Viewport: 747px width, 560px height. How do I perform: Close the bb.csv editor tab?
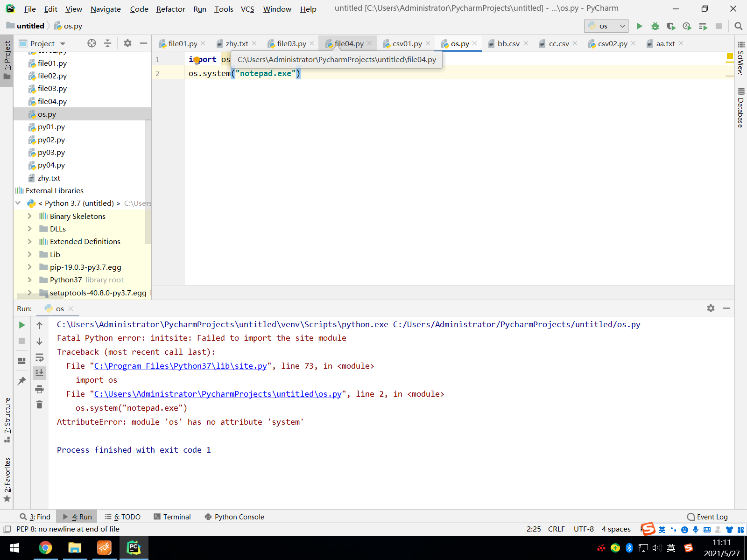[x=526, y=43]
